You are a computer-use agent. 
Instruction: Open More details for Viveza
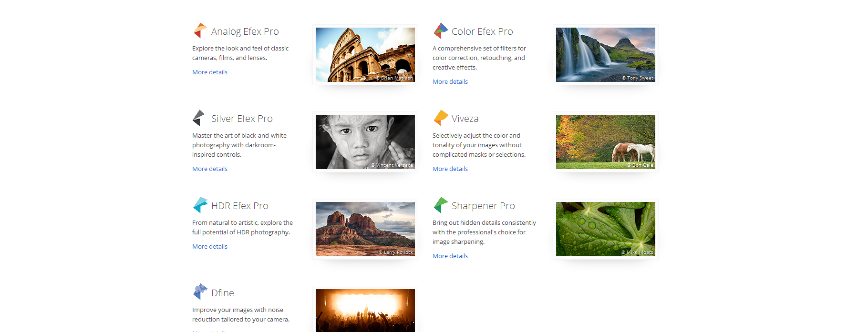tap(450, 169)
